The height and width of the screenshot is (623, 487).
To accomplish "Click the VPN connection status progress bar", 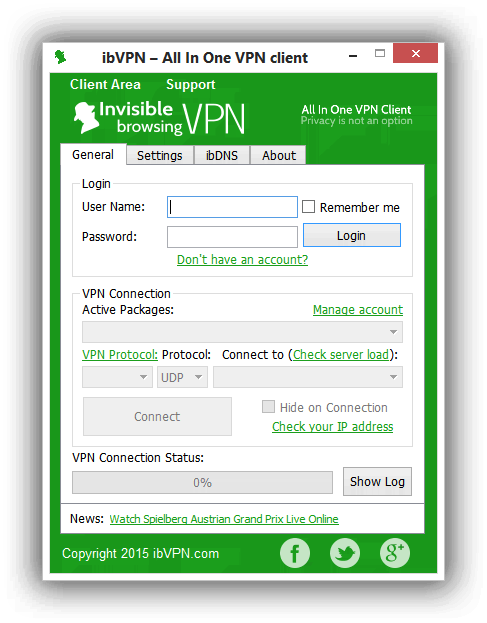I will [202, 482].
